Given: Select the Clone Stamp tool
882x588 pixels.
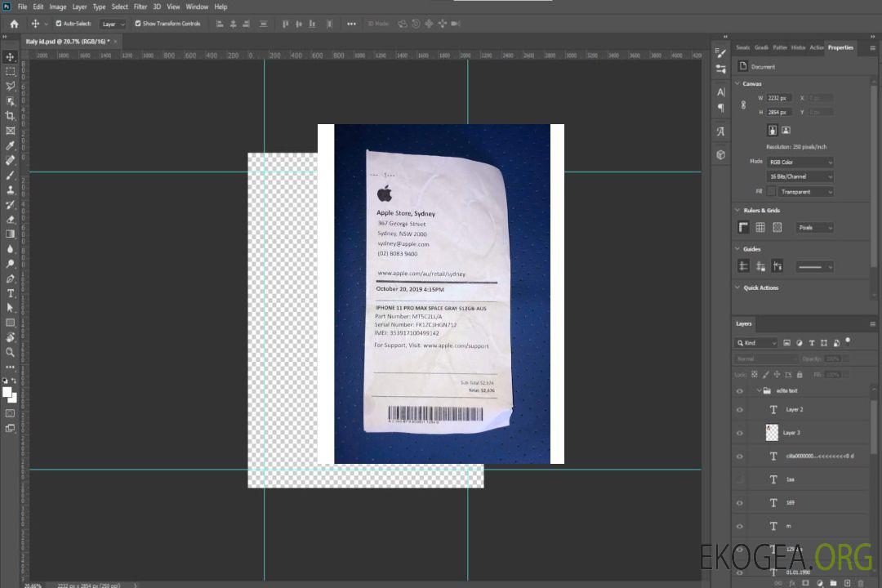Looking at the screenshot, I should pos(10,189).
